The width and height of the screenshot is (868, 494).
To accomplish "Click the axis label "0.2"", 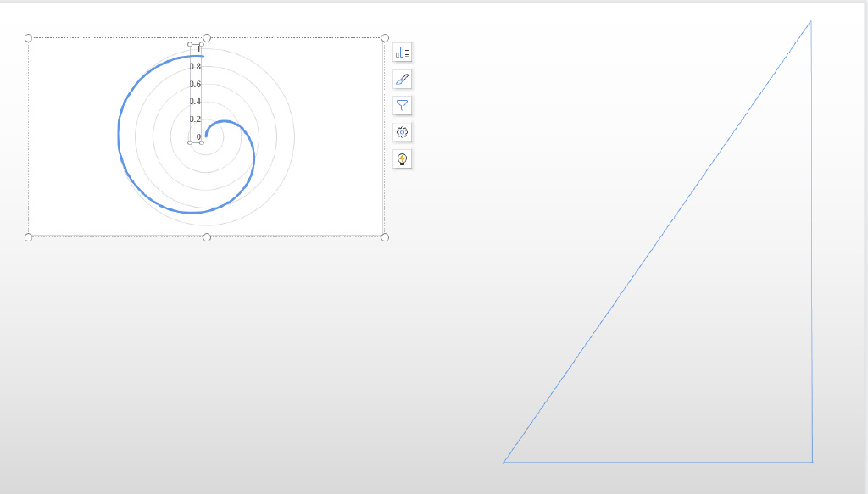I will [195, 119].
